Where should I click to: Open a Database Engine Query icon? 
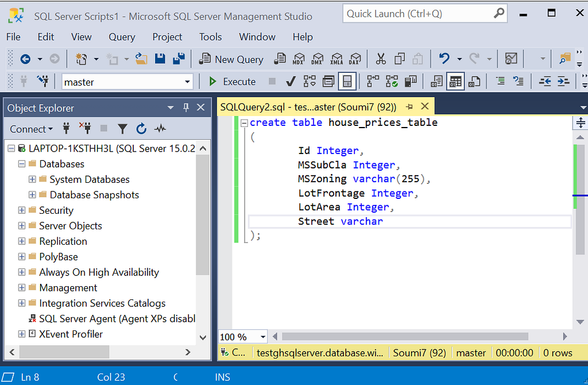click(x=280, y=59)
